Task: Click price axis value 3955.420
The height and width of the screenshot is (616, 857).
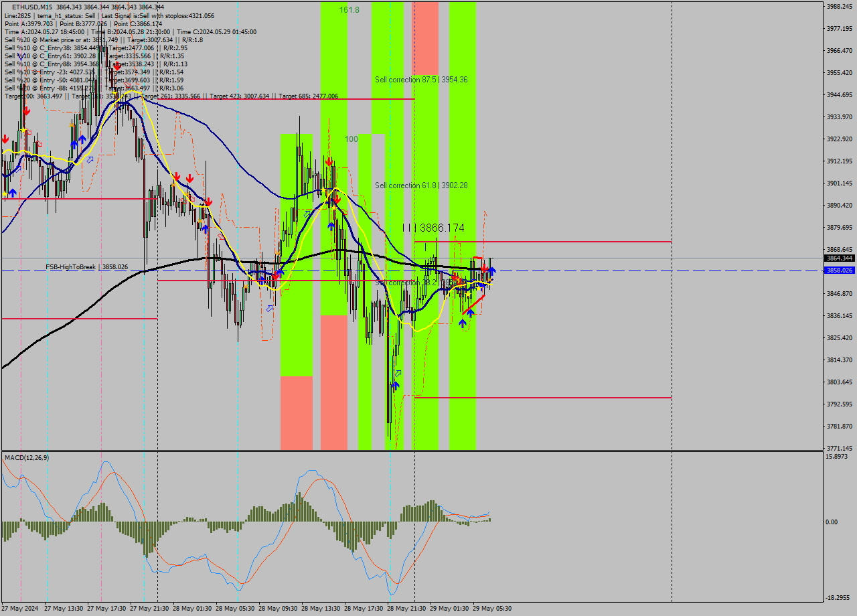Action: coord(840,72)
